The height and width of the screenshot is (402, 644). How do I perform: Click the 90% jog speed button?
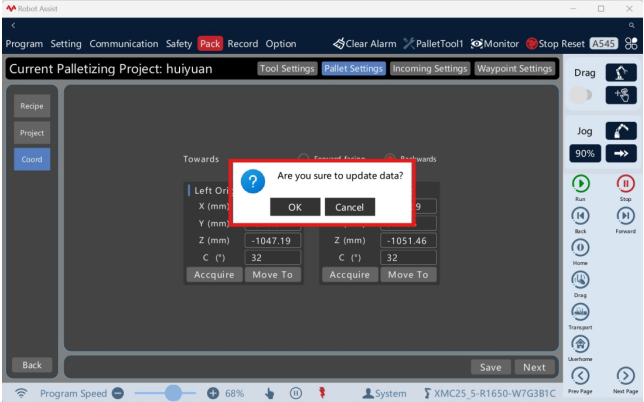coord(585,154)
